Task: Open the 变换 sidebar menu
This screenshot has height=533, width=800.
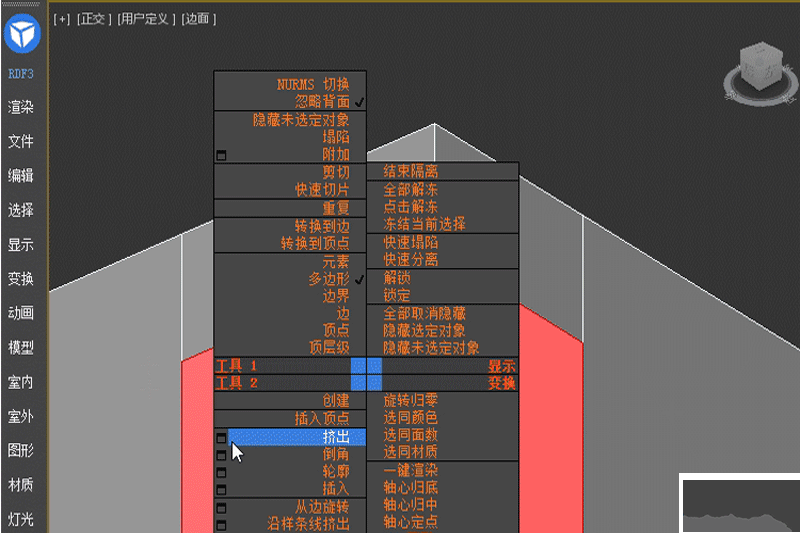Action: 21,278
